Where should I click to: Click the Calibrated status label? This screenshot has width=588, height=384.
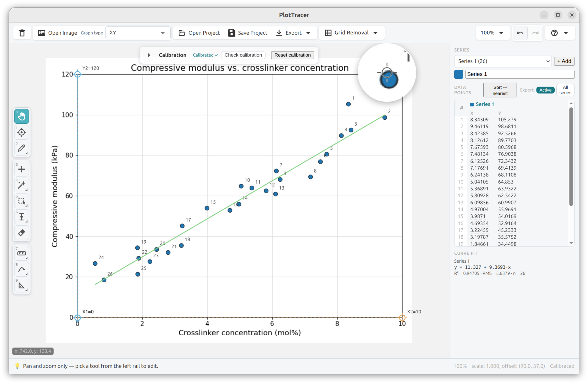coord(205,55)
